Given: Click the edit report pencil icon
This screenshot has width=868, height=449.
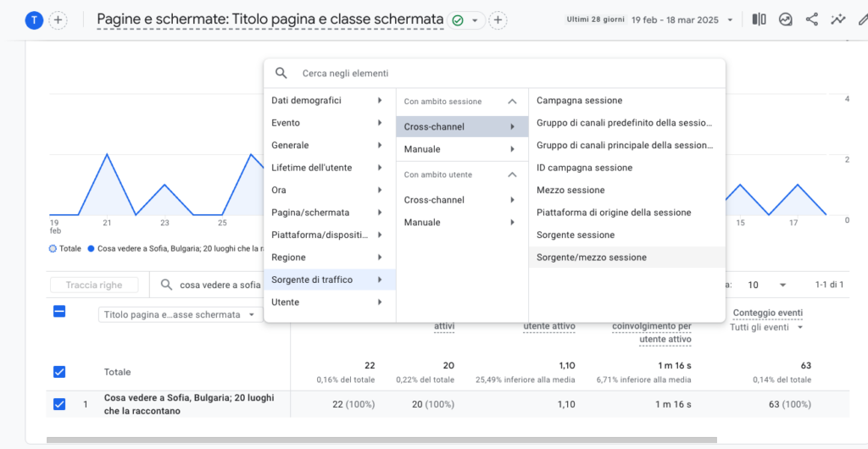Looking at the screenshot, I should pos(861,19).
